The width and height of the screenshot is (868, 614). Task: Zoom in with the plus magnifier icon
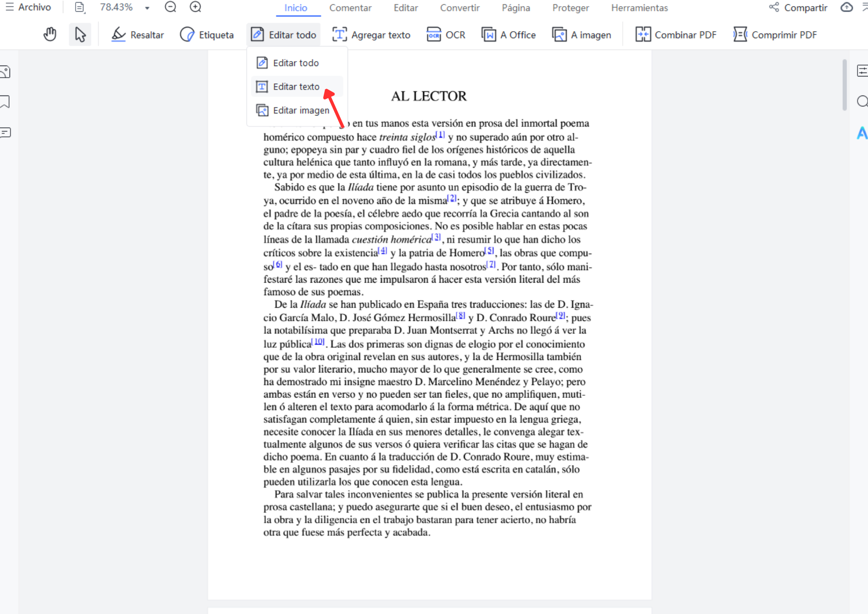[196, 7]
